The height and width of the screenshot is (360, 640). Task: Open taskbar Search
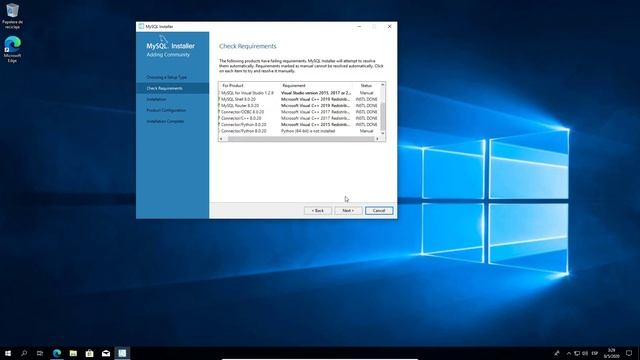tap(24, 353)
